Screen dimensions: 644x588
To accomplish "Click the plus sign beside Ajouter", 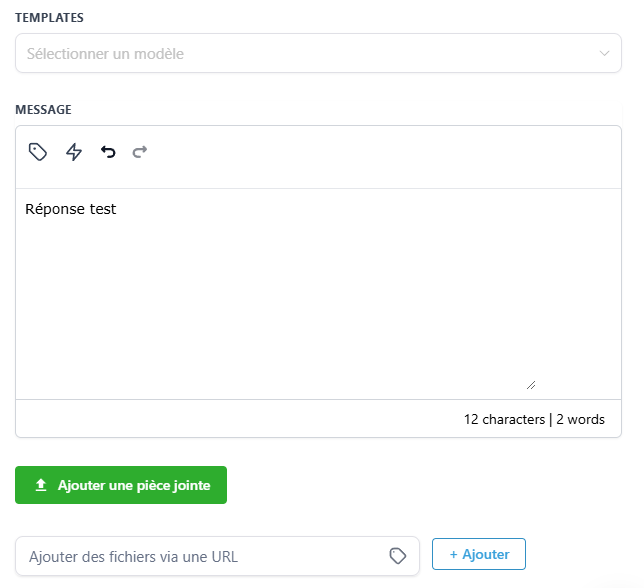I will click(x=453, y=554).
